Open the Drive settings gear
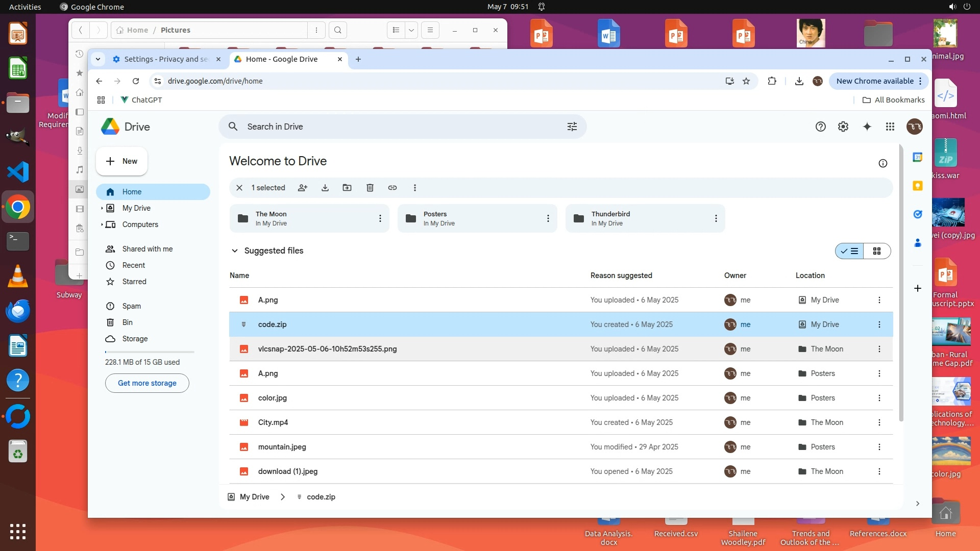Viewport: 980px width, 551px height. (843, 127)
